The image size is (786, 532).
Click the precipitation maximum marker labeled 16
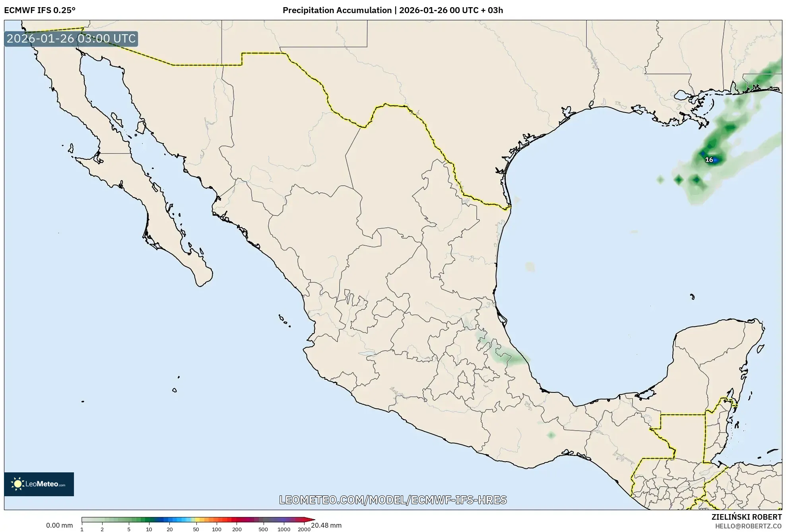pos(709,159)
